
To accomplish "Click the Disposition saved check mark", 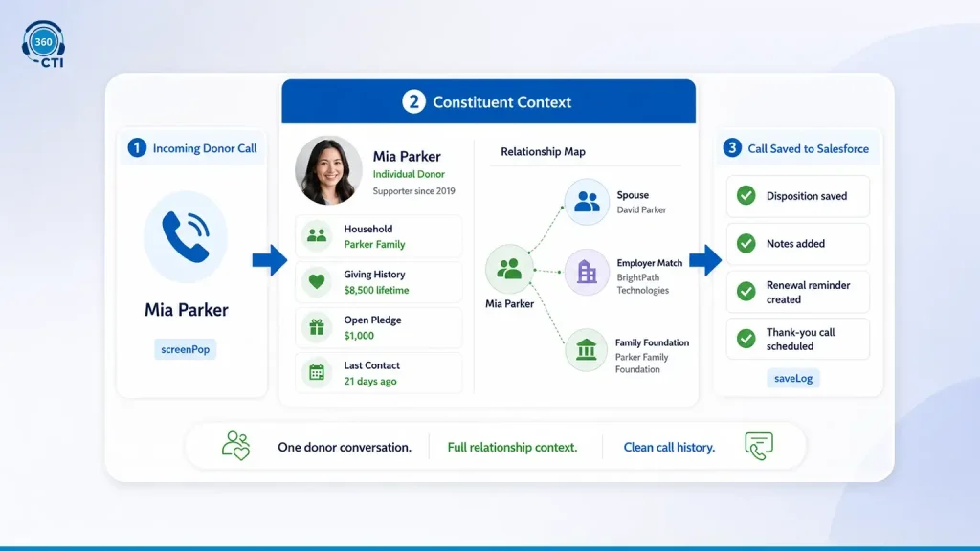I will [x=746, y=195].
